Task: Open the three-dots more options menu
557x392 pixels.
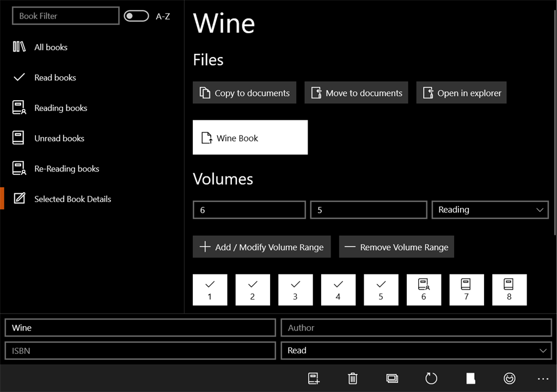Action: (543, 379)
